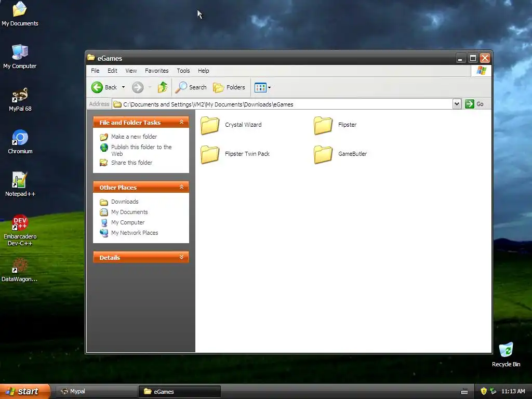Open the Flipster folder icon

pyautogui.click(x=323, y=125)
